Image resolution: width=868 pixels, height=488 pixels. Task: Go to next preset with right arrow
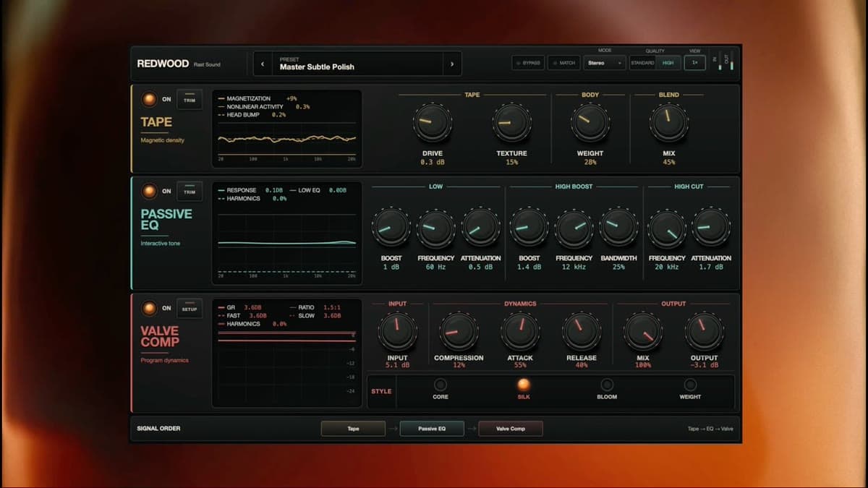452,64
